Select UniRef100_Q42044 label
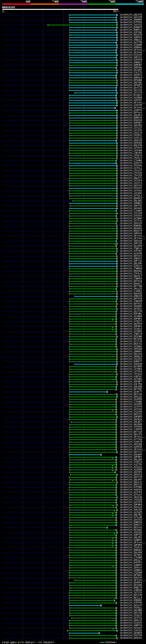This screenshot has width=146, height=644. (131, 52)
